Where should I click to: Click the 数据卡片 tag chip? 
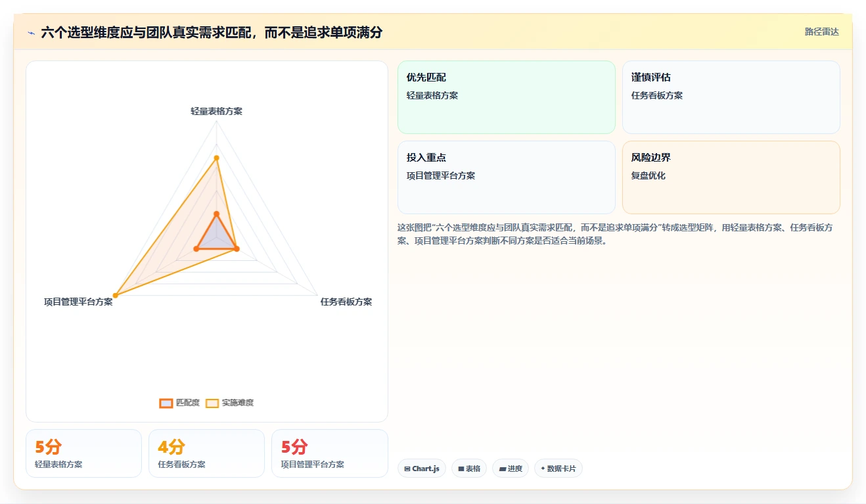[558, 469]
